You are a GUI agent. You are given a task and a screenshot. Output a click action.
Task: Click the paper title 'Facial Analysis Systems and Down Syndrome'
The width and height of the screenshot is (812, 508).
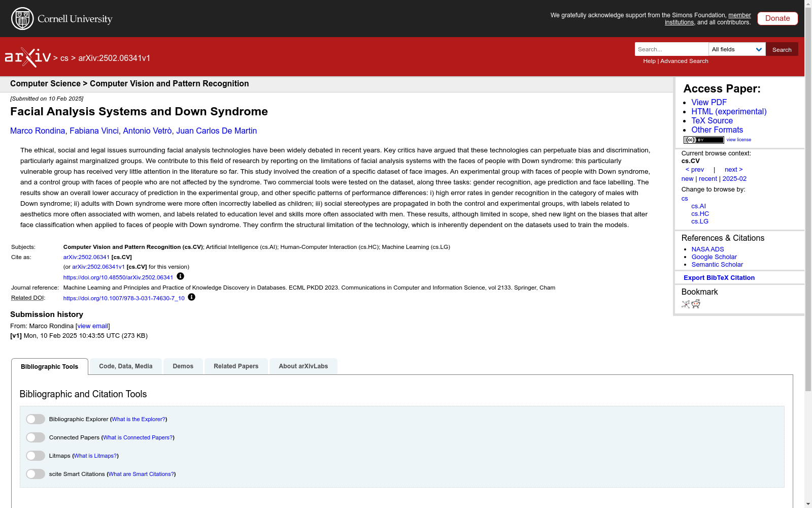(x=139, y=112)
